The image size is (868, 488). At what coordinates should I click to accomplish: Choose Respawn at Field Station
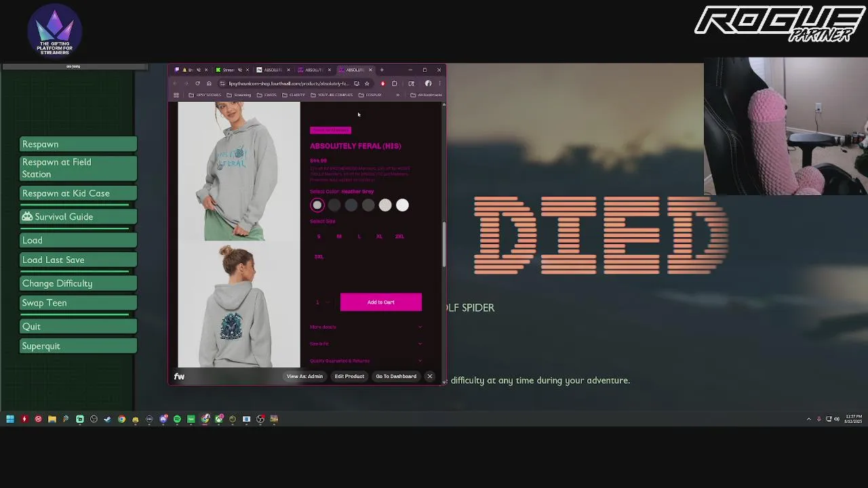point(78,168)
